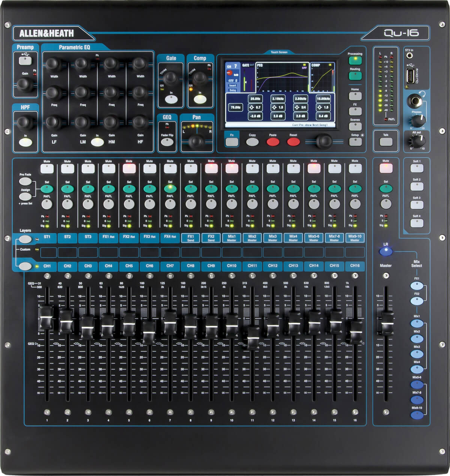Open the Routing screen
The width and height of the screenshot is (450, 476).
coord(355,76)
